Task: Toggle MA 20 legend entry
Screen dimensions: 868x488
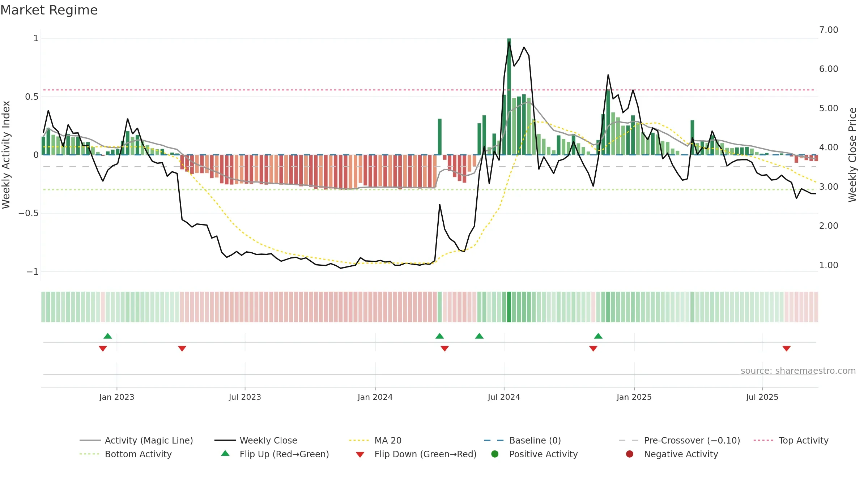Action: 375,440
